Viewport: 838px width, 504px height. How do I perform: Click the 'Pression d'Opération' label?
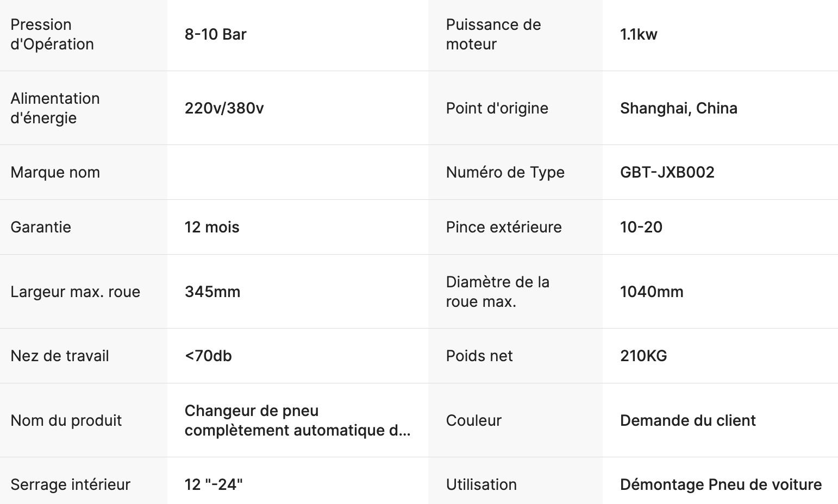click(x=52, y=35)
